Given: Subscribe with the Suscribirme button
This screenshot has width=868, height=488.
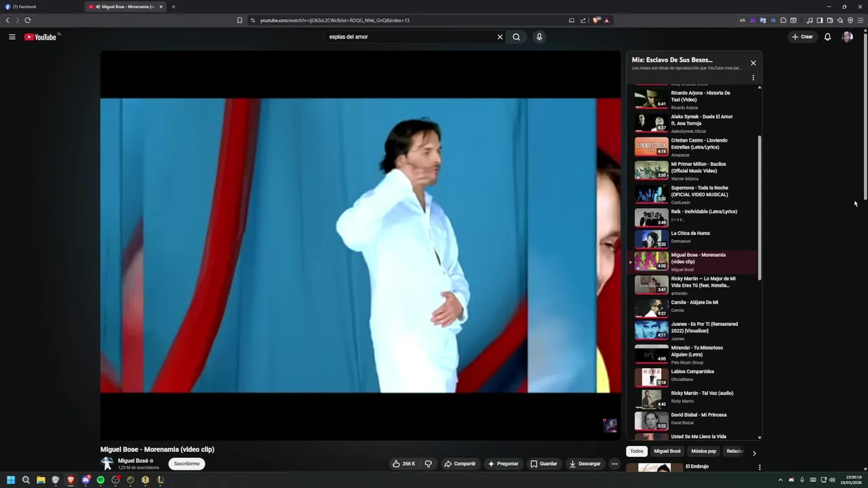Looking at the screenshot, I should coord(186,464).
